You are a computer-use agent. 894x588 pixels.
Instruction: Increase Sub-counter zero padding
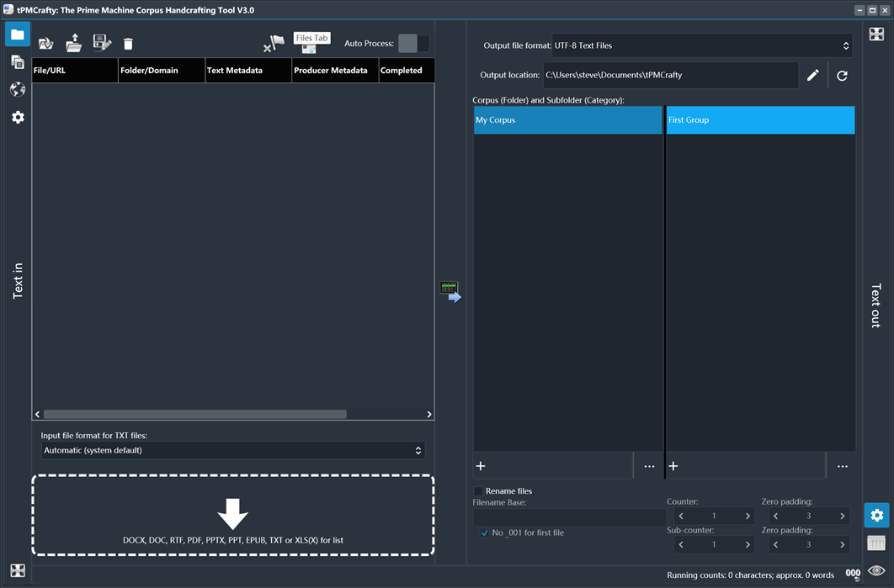click(842, 545)
